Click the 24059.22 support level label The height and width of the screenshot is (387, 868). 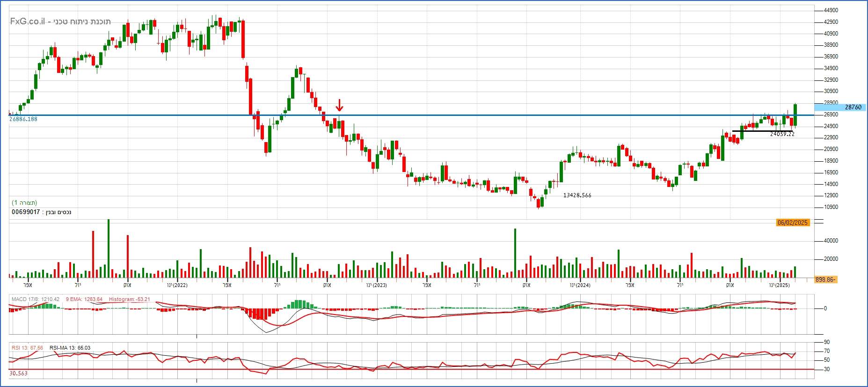click(782, 134)
